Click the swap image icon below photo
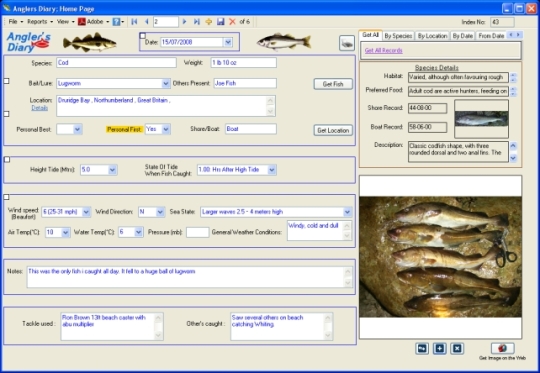This screenshot has width=540, height=373. (422, 349)
